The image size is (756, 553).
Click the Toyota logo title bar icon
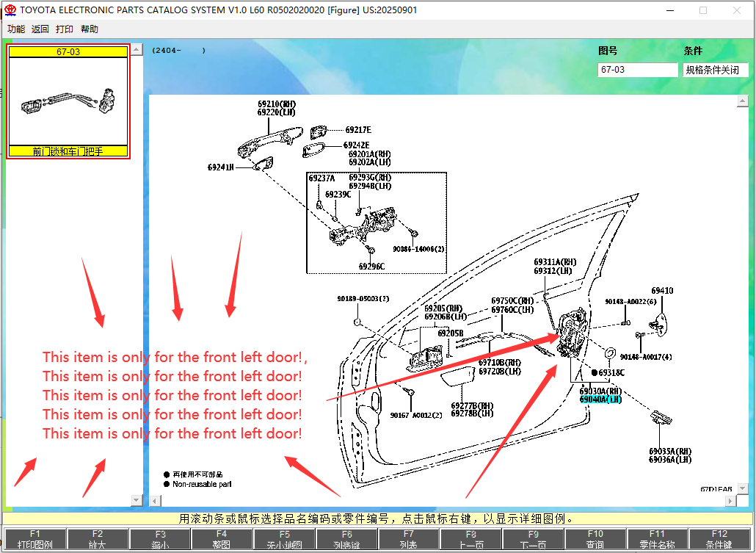[x=10, y=10]
